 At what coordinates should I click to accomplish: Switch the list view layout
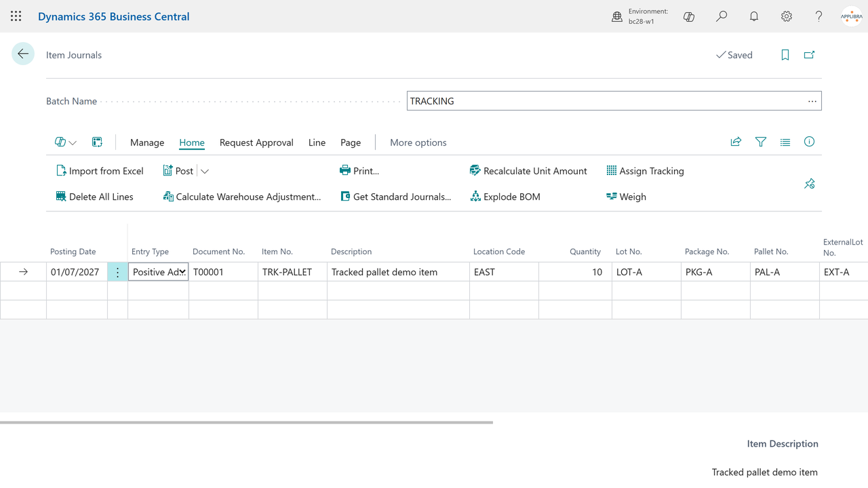(x=785, y=142)
